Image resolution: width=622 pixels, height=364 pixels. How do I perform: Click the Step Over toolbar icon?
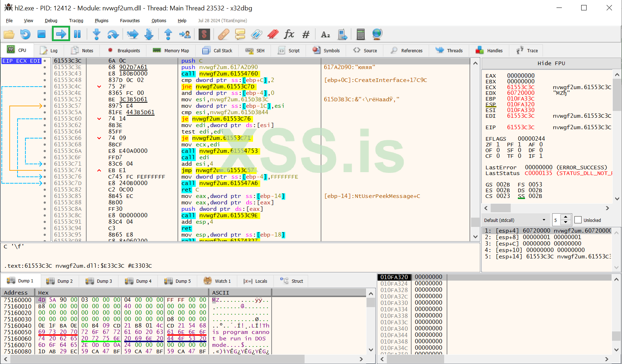click(x=113, y=34)
